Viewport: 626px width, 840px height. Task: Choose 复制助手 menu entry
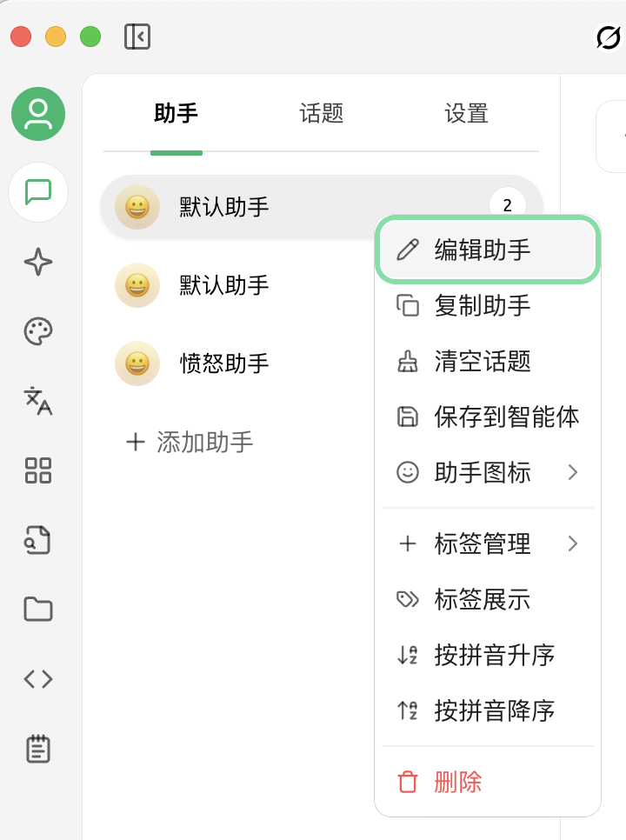[487, 305]
